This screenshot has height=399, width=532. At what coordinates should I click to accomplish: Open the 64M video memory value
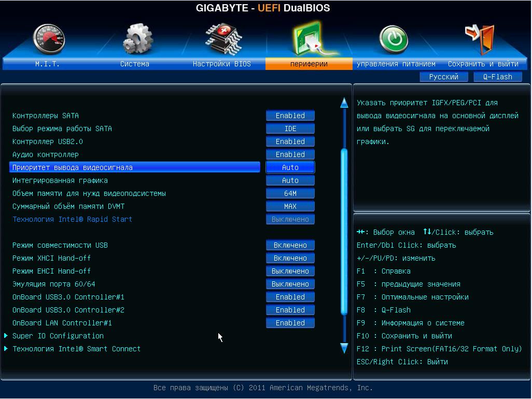(x=290, y=193)
